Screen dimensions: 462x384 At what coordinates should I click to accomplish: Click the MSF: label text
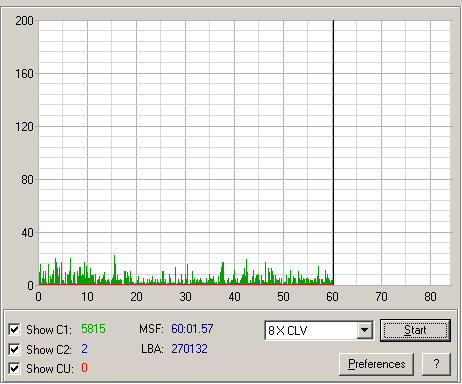151,329
